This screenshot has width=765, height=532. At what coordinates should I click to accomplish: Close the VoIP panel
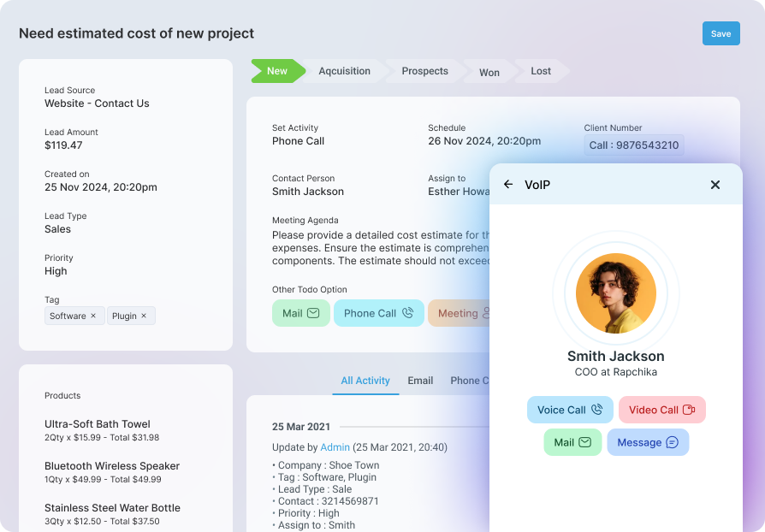click(x=715, y=185)
